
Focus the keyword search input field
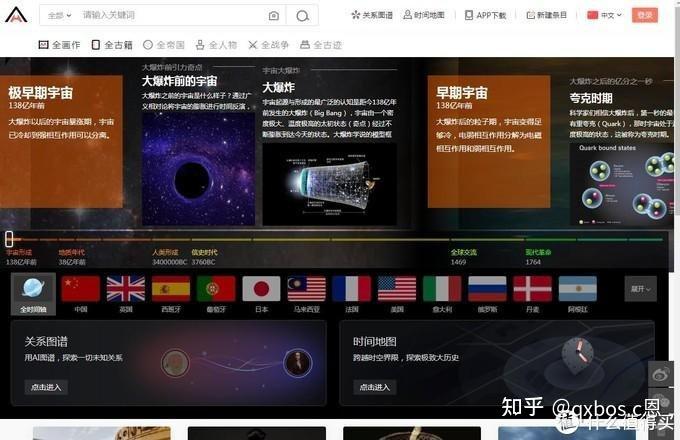pyautogui.click(x=171, y=16)
